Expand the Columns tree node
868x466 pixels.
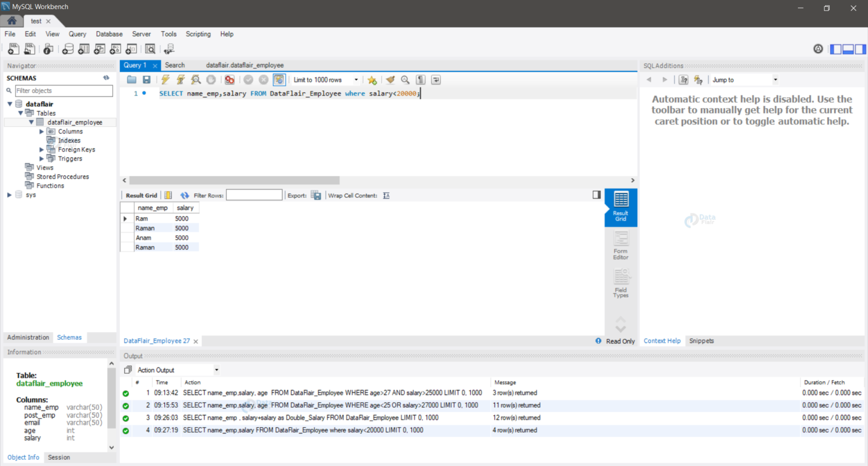(x=41, y=131)
